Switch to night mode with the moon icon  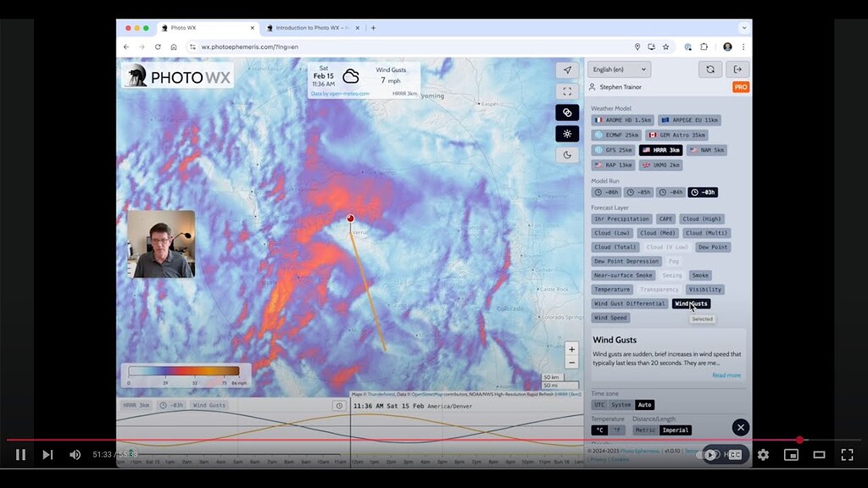[566, 155]
